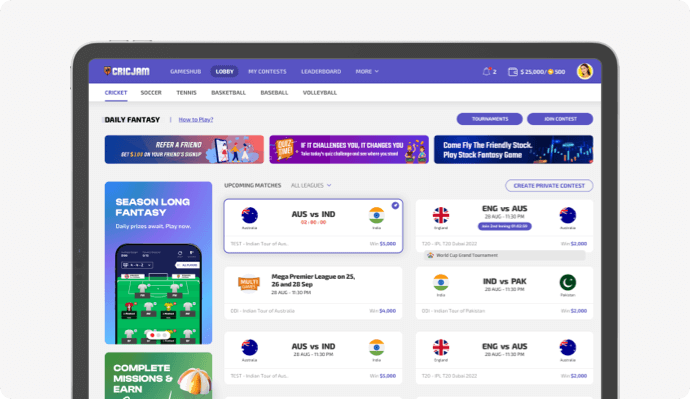This screenshot has width=690, height=399.
Task: Open the How to Play link
Action: coord(196,120)
